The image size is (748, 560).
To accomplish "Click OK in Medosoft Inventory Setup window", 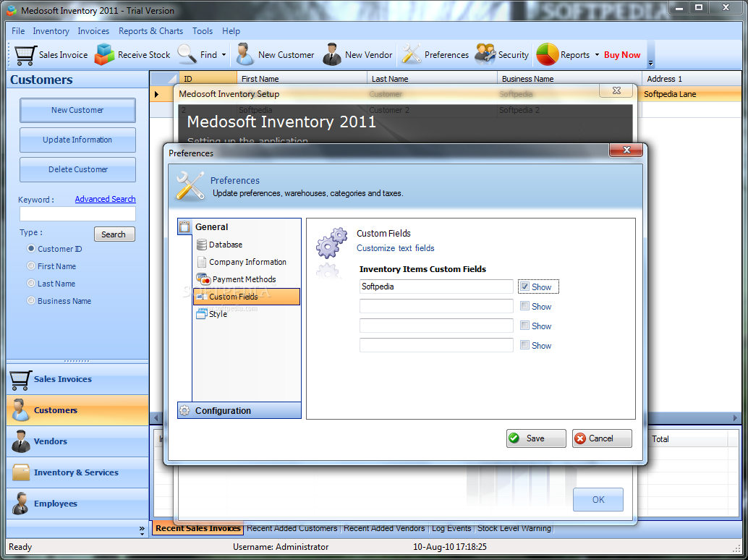I will tap(598, 499).
